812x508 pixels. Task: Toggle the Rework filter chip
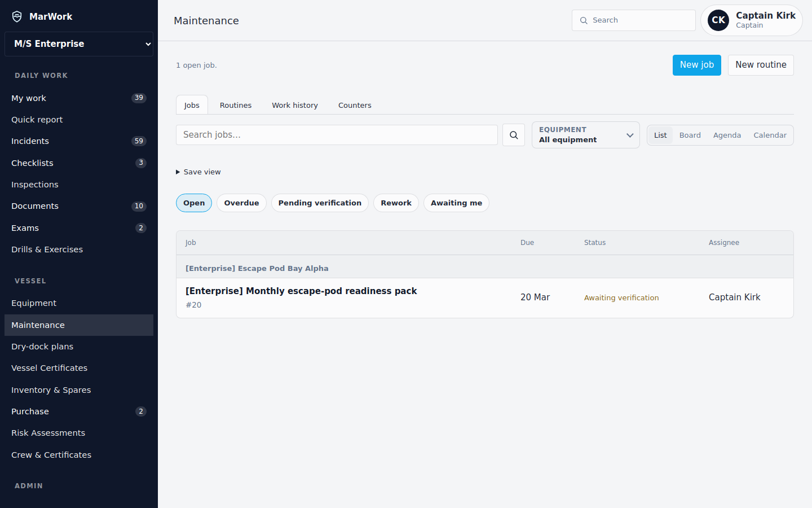coord(396,203)
